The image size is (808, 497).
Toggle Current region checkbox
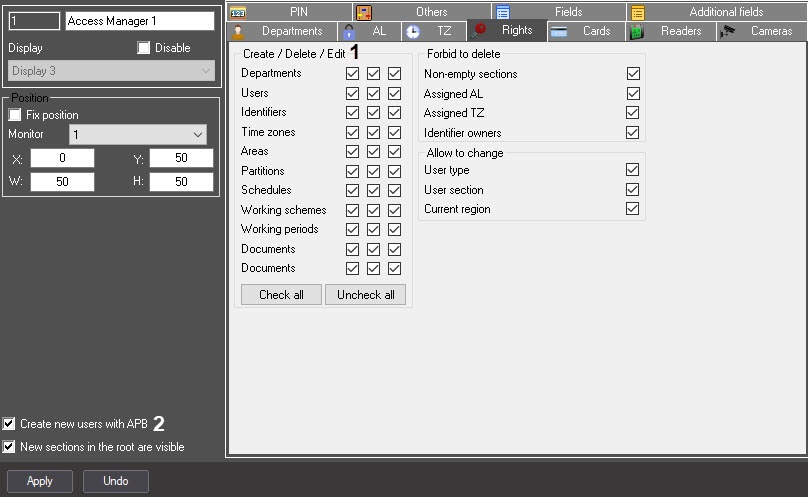[x=633, y=208]
